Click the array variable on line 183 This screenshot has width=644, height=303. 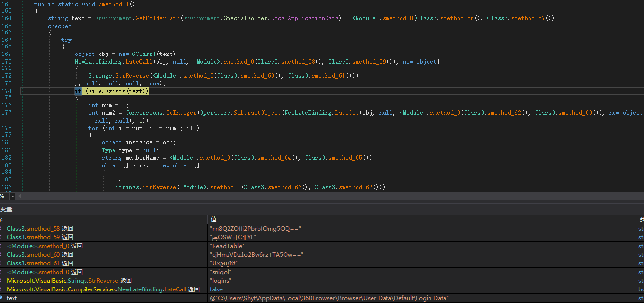141,165
